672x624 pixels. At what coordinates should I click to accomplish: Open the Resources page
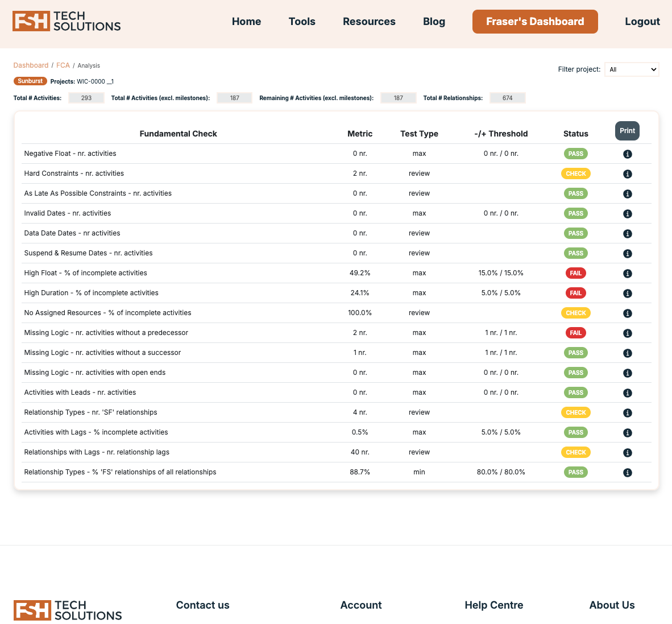point(369,22)
